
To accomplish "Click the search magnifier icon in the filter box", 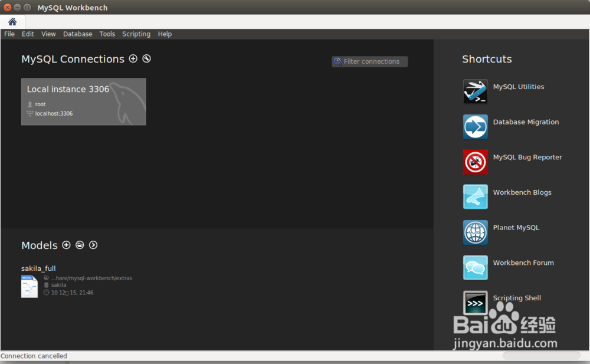I will pos(337,61).
